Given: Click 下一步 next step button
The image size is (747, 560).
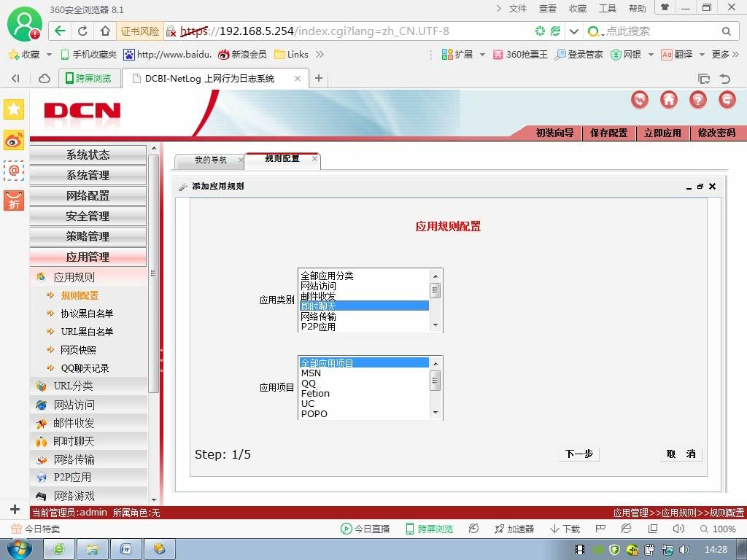Looking at the screenshot, I should click(x=578, y=454).
